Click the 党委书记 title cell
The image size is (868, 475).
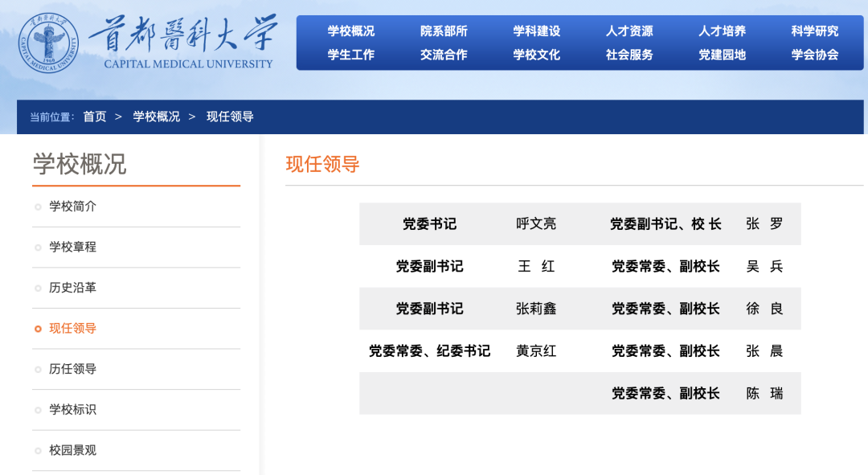pyautogui.click(x=429, y=223)
